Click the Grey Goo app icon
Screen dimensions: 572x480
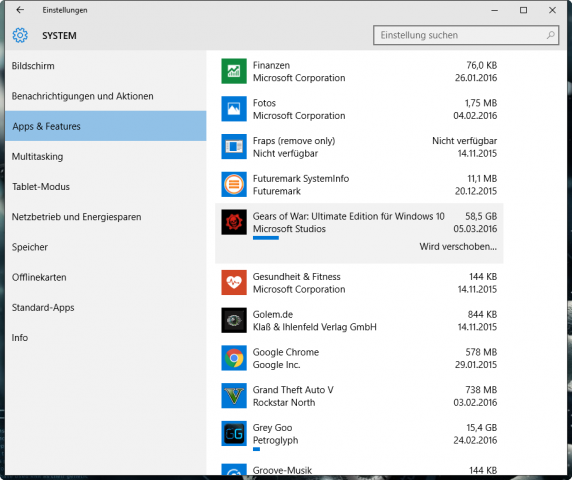click(234, 433)
